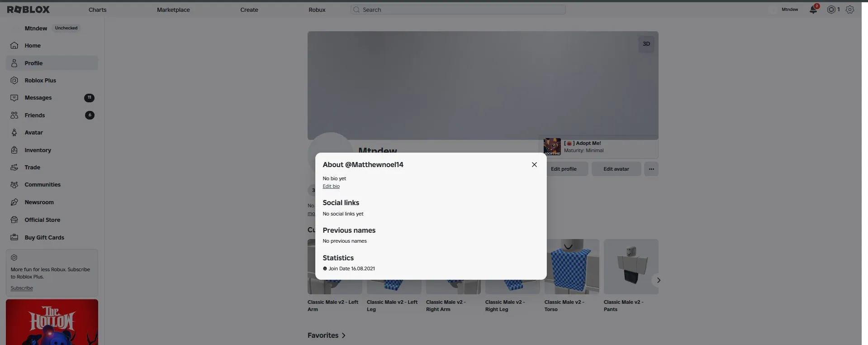Click the Edit avatar button
This screenshot has height=345, width=868.
pos(616,169)
